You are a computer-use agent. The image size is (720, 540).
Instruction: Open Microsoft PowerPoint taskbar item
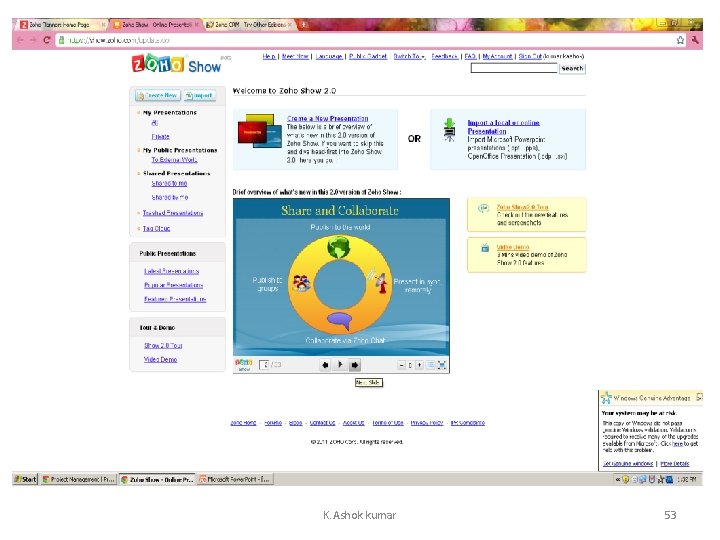point(234,479)
